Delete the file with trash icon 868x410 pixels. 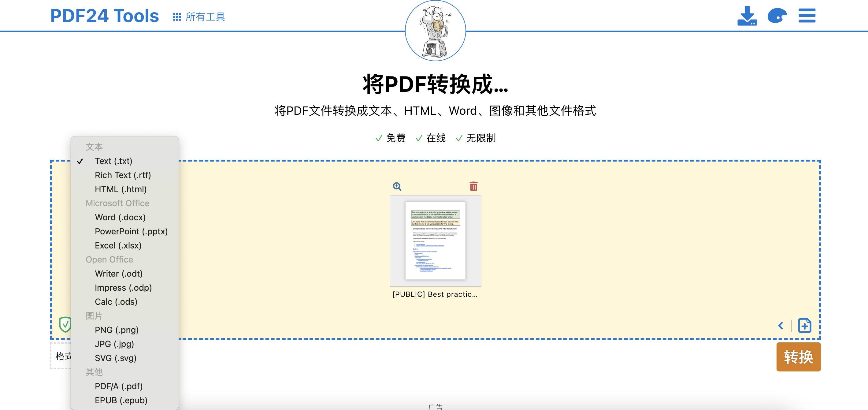473,186
